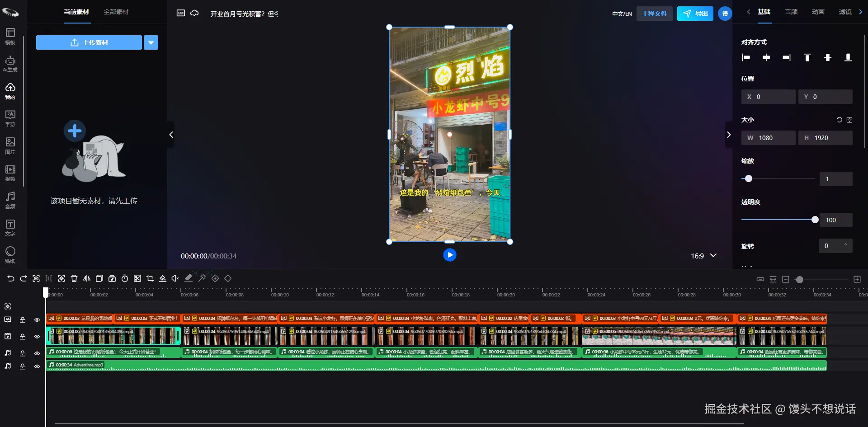Click the AI magic wand icon
The image size is (868, 427).
[x=203, y=278]
